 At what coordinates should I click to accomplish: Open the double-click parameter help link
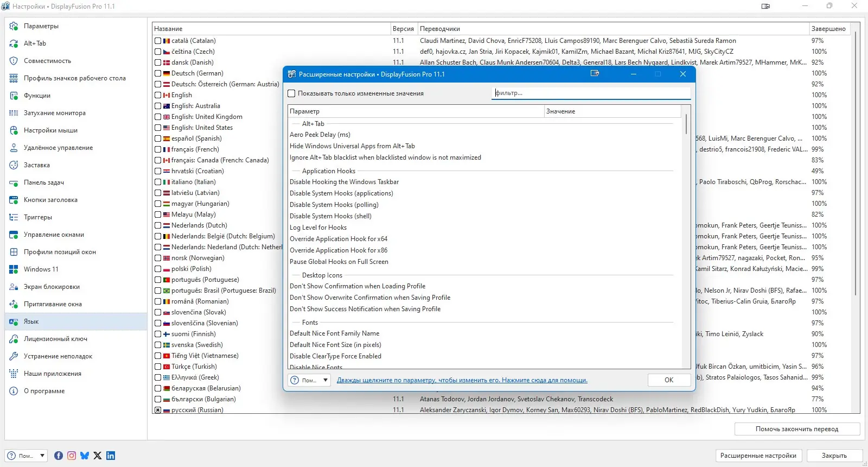coord(462,380)
